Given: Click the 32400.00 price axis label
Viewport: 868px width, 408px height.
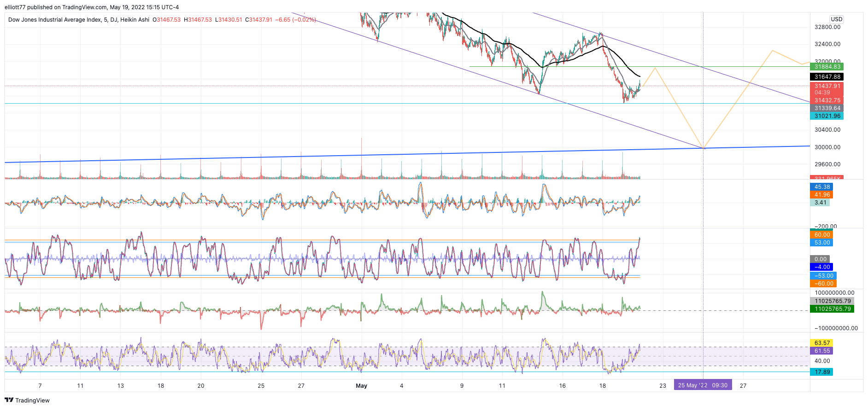Looking at the screenshot, I should coord(827,44).
